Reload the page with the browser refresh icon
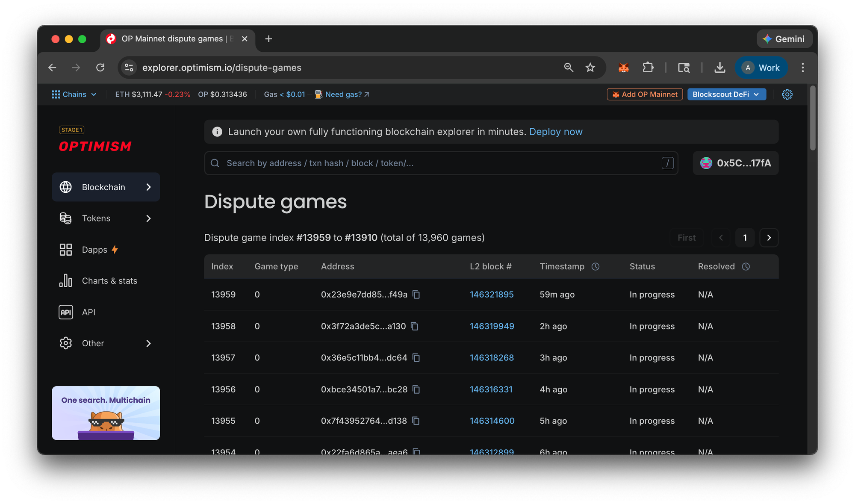This screenshot has height=504, width=855. (100, 68)
